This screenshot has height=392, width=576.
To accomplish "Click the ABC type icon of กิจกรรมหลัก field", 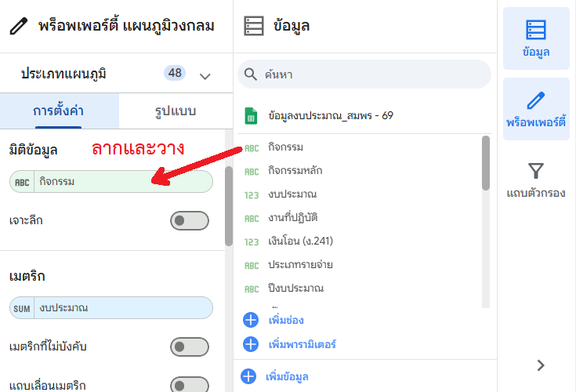I will 252,172.
